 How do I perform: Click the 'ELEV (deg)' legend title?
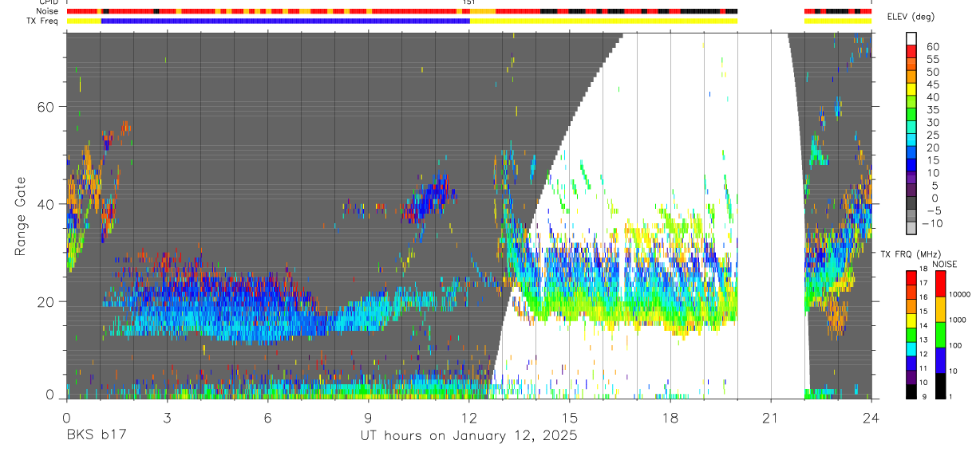tap(911, 18)
